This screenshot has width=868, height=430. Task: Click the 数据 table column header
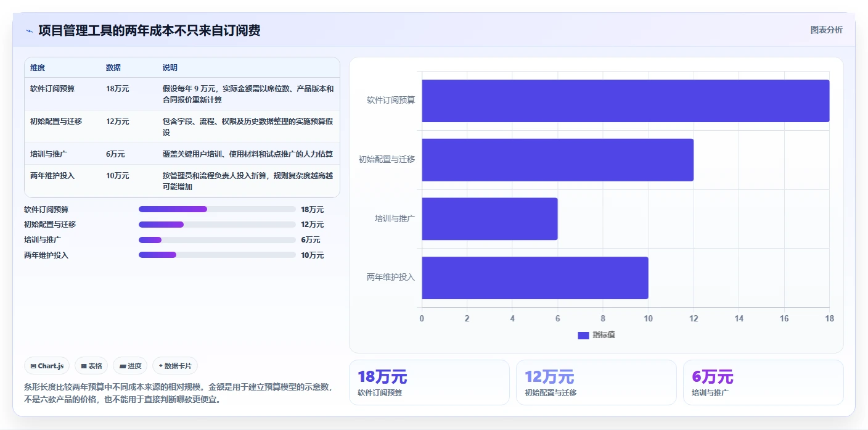tap(113, 68)
